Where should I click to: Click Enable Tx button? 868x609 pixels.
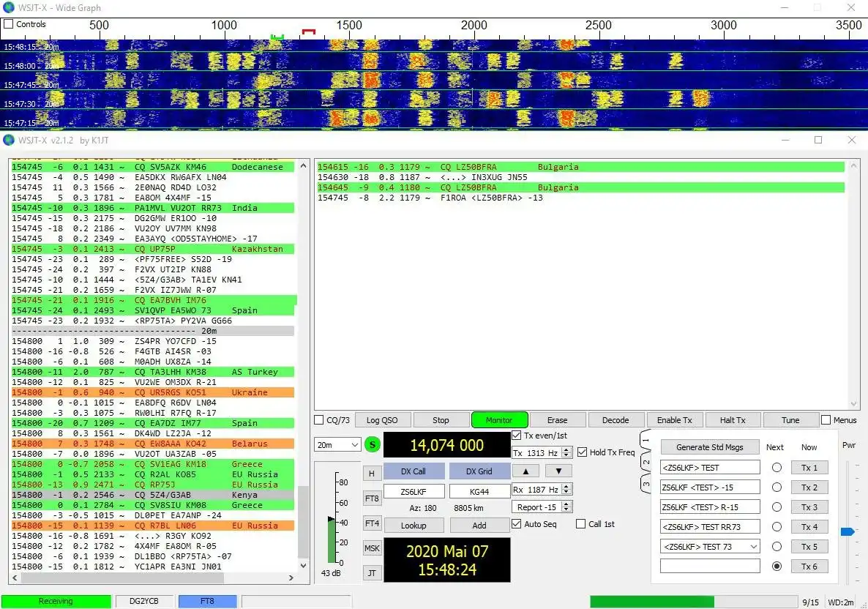(674, 420)
